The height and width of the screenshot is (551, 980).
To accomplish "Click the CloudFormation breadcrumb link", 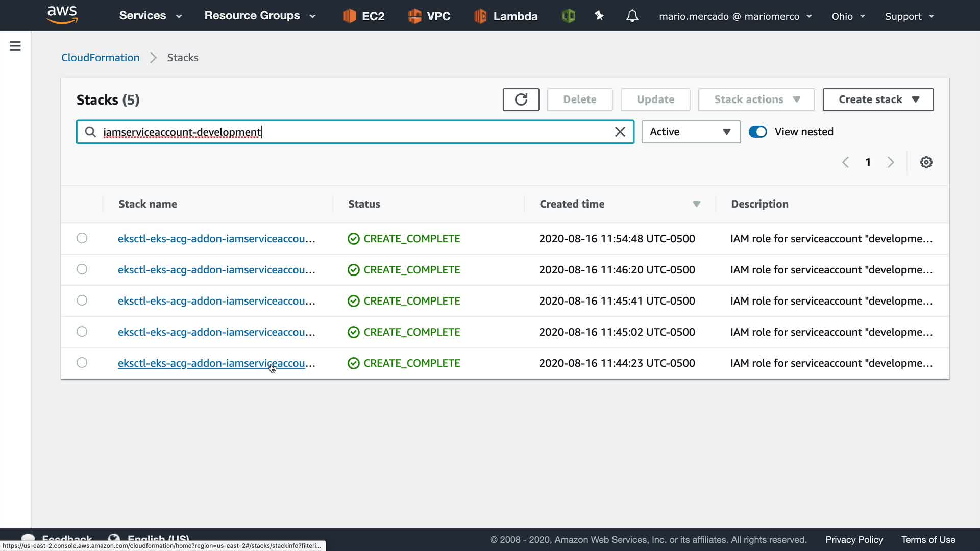I will pyautogui.click(x=100, y=58).
